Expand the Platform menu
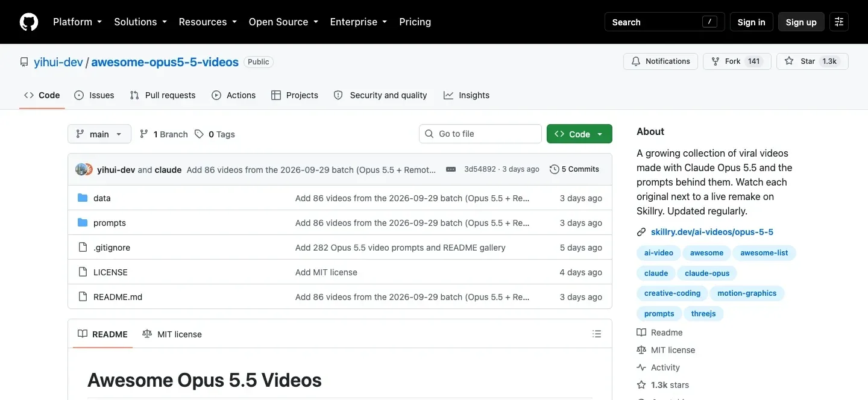The image size is (868, 400). tap(77, 22)
